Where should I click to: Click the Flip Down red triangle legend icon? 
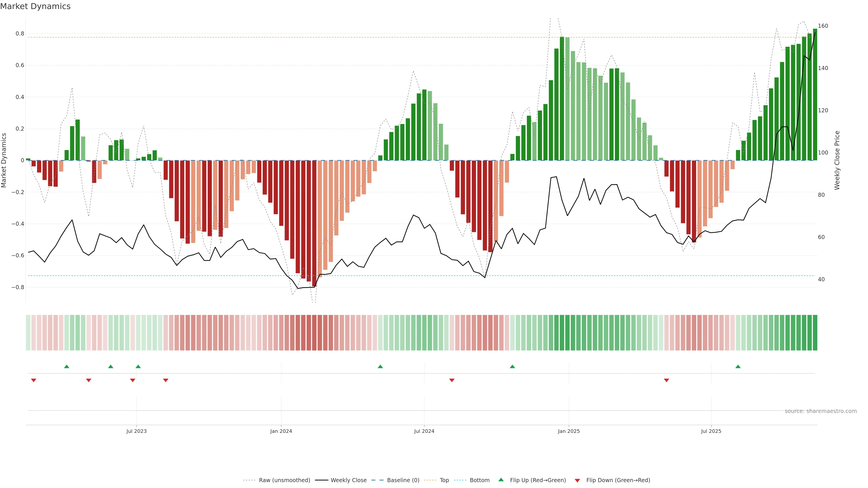[577, 481]
